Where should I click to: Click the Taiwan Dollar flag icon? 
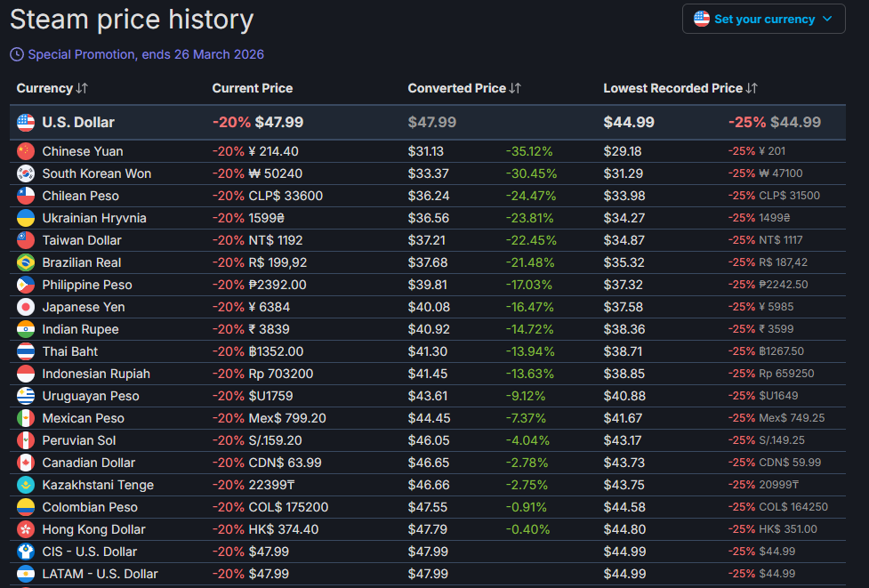[x=26, y=240]
